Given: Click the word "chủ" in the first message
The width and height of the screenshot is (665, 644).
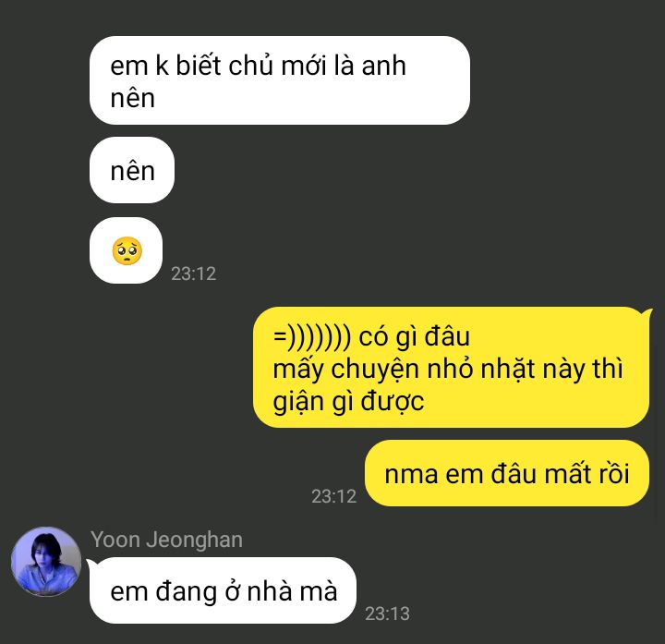Looking at the screenshot, I should (x=252, y=66).
